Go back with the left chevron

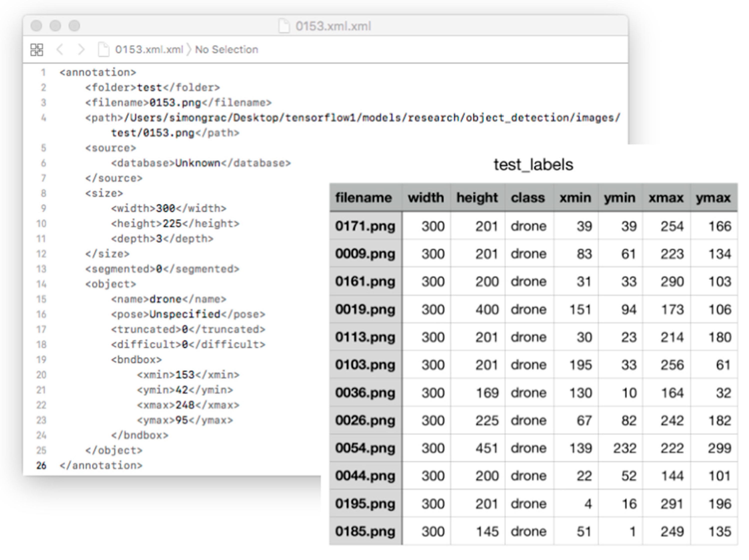[60, 50]
